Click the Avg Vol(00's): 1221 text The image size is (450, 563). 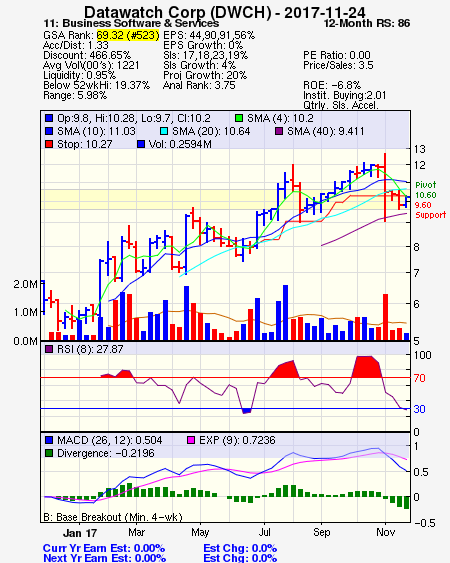coord(91,65)
